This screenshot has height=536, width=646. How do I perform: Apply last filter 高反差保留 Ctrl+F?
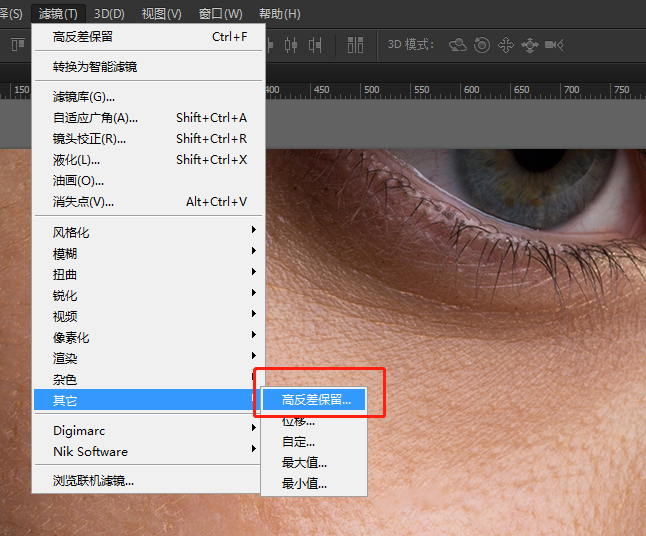tap(148, 37)
